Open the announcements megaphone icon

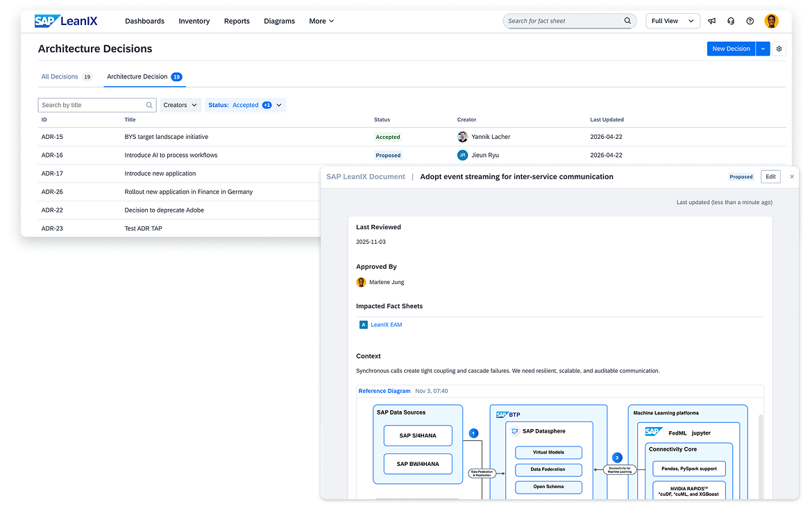pyautogui.click(x=711, y=21)
